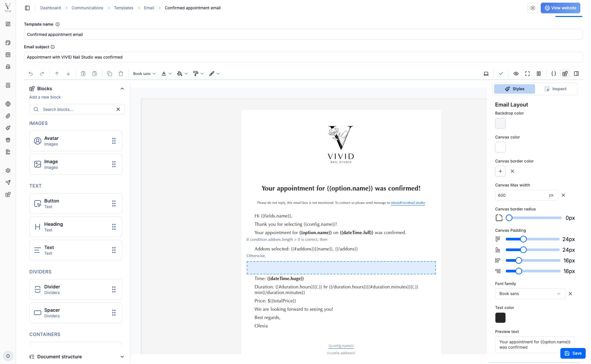Focus the Email subject input
The height and width of the screenshot is (364, 591).
click(x=303, y=57)
